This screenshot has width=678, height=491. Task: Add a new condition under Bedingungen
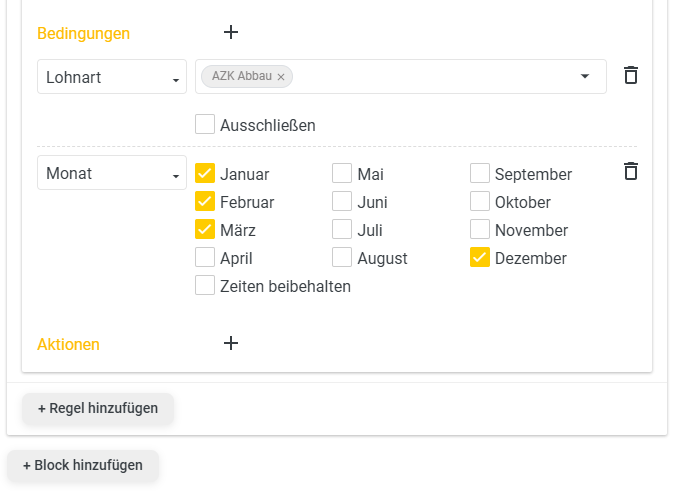click(x=231, y=32)
